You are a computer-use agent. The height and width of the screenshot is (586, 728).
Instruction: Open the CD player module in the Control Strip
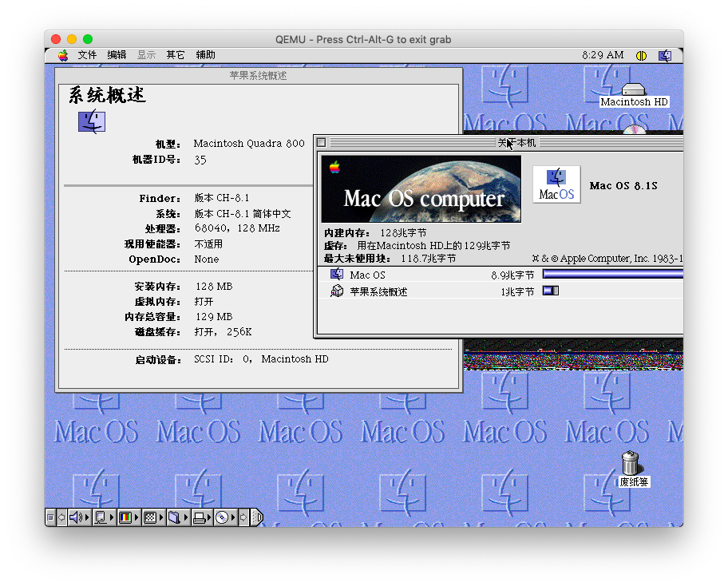coord(221,517)
